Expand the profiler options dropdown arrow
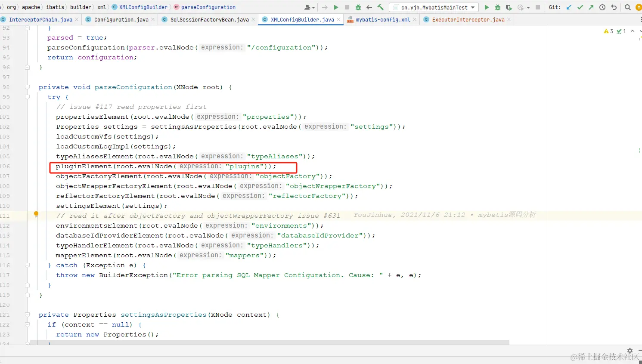This screenshot has width=642, height=364. (528, 8)
